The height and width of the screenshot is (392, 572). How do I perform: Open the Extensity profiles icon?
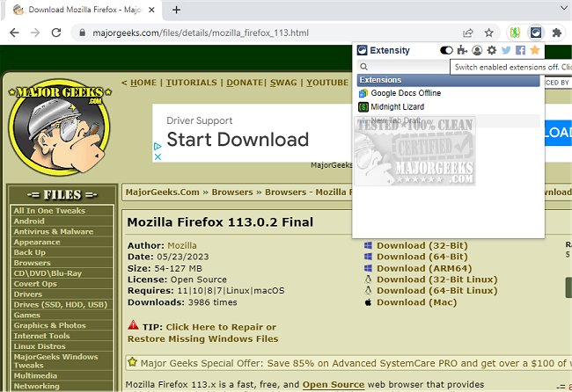pyautogui.click(x=477, y=50)
